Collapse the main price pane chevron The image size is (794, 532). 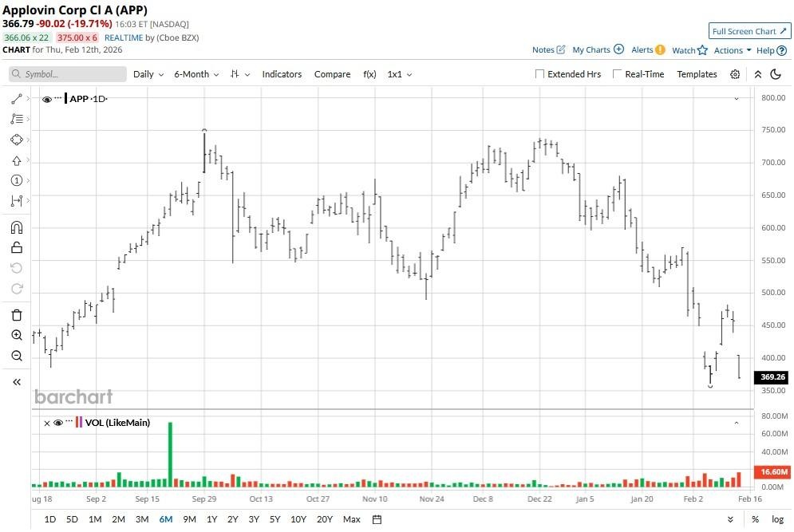(x=737, y=99)
